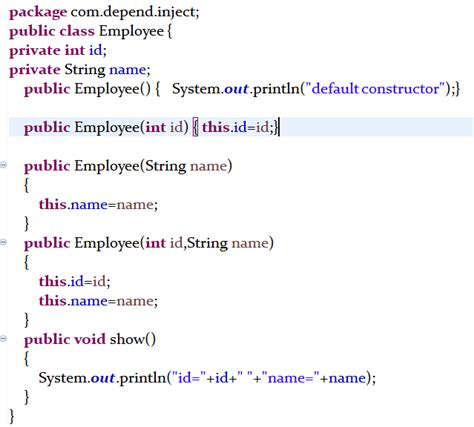Image resolution: width=474 pixels, height=427 pixels.
Task: Collapse the Employee(int id,String name) constructor fold
Action: pyautogui.click(x=3, y=242)
